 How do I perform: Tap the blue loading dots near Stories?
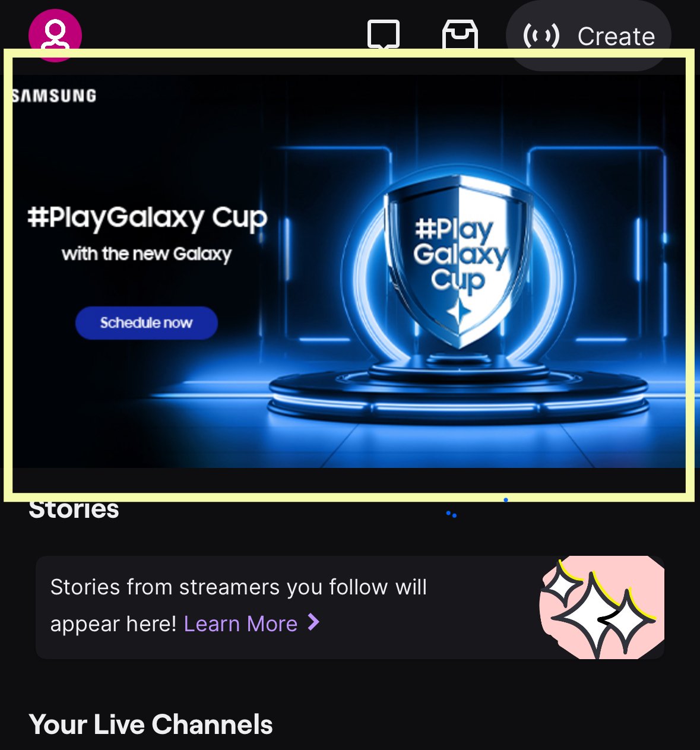click(451, 514)
